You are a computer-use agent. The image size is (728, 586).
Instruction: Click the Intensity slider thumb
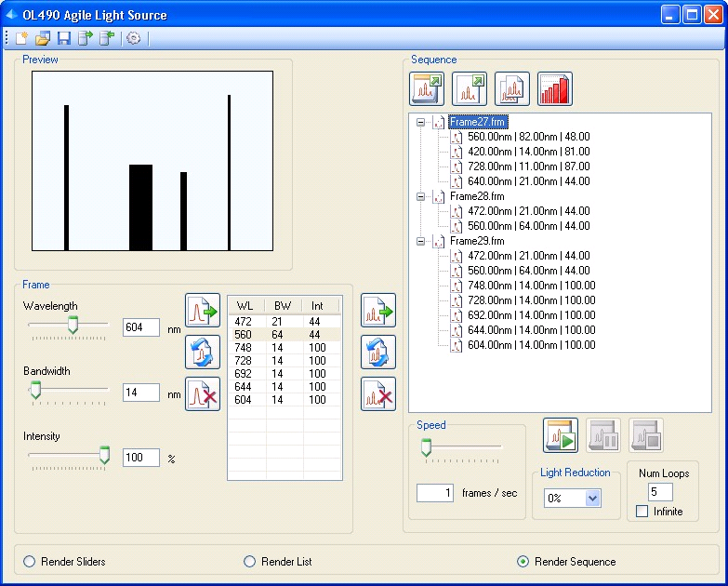click(104, 455)
